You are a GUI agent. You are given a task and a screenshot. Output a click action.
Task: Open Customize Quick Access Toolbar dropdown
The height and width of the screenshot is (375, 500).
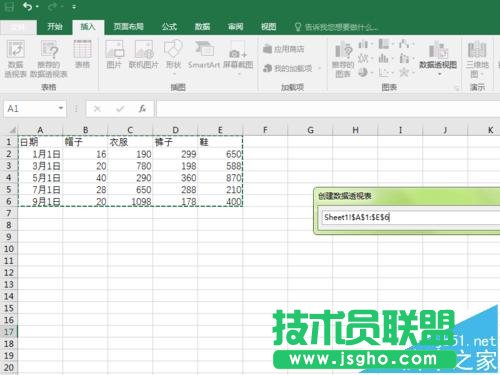click(74, 7)
